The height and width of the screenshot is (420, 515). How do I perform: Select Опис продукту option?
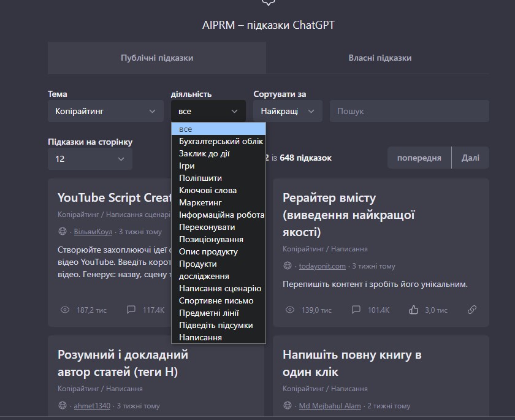click(218, 251)
